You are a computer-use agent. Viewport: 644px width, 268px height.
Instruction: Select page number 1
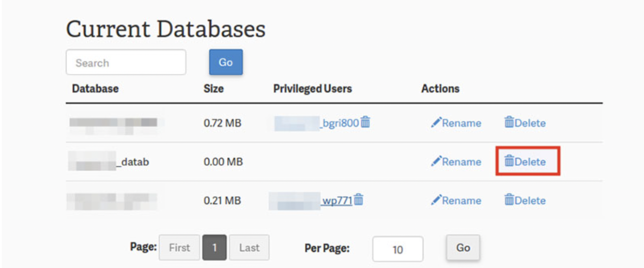[214, 248]
